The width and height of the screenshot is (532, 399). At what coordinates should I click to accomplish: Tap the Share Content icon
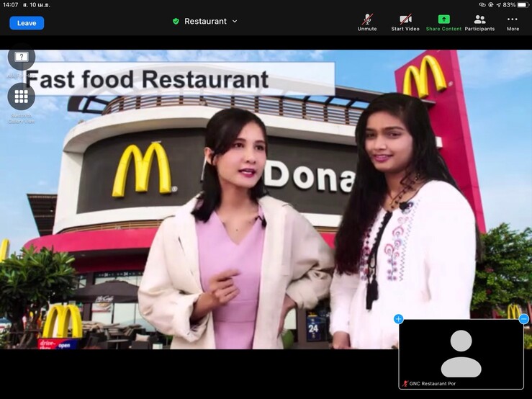[x=443, y=19]
